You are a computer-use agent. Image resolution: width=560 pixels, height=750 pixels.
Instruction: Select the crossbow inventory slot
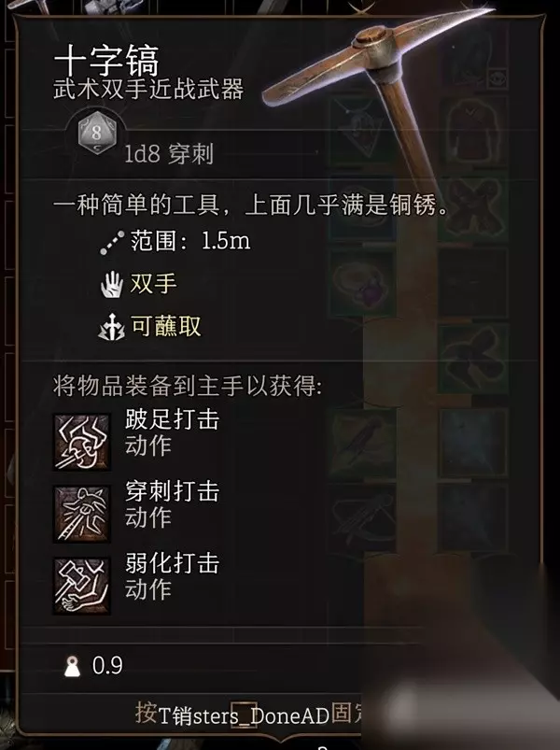(362, 519)
